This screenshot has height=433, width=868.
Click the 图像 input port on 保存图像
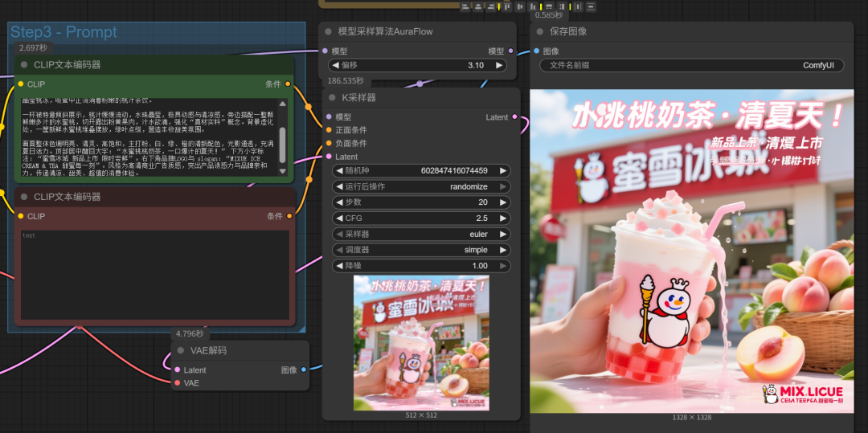[536, 51]
